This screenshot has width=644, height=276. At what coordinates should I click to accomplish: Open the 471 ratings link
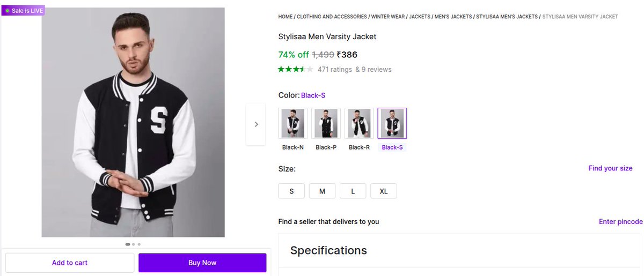335,69
